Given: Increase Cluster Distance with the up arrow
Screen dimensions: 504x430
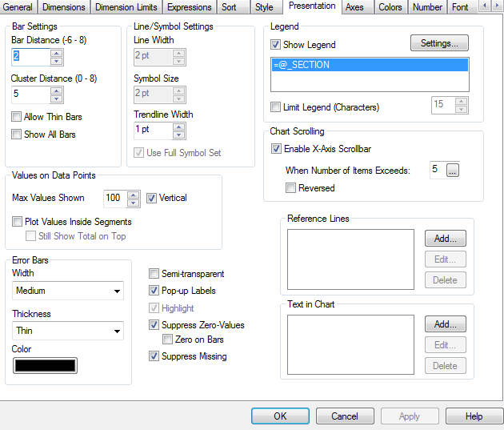Looking at the screenshot, I should 57,91.
